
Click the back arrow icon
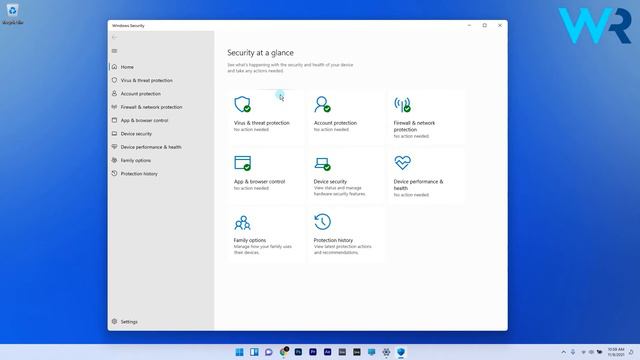(114, 37)
